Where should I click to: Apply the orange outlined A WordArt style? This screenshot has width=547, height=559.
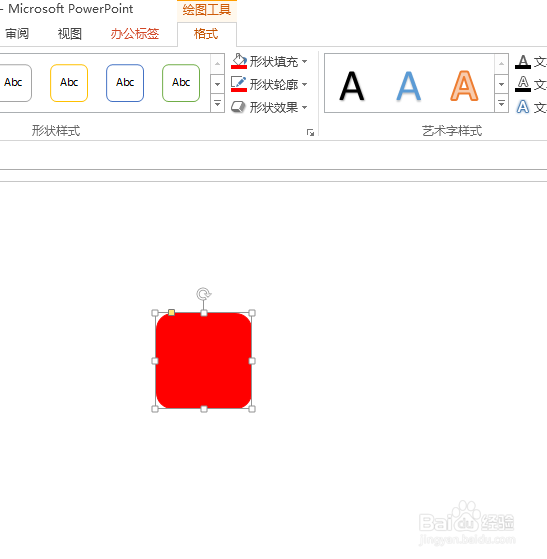tap(464, 86)
